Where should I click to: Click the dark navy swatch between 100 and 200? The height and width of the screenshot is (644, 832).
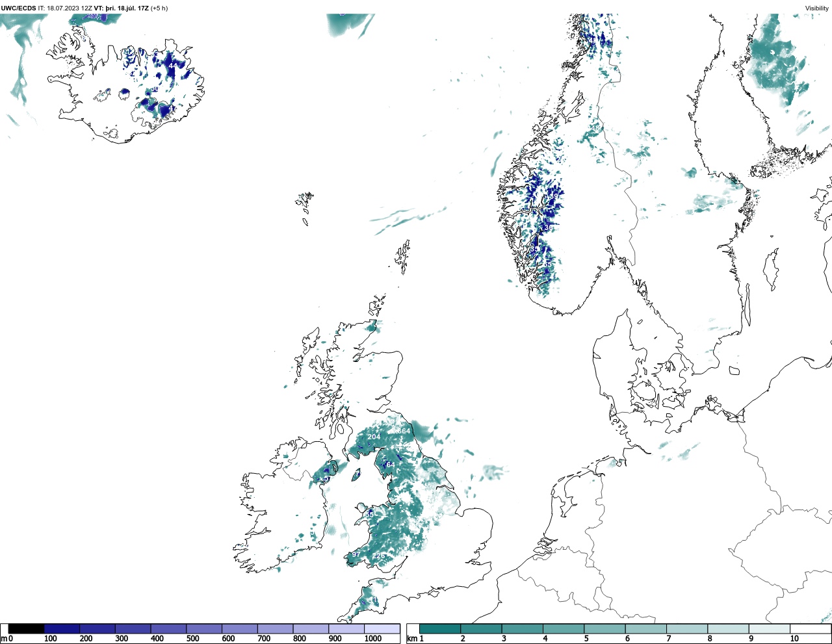(62, 629)
